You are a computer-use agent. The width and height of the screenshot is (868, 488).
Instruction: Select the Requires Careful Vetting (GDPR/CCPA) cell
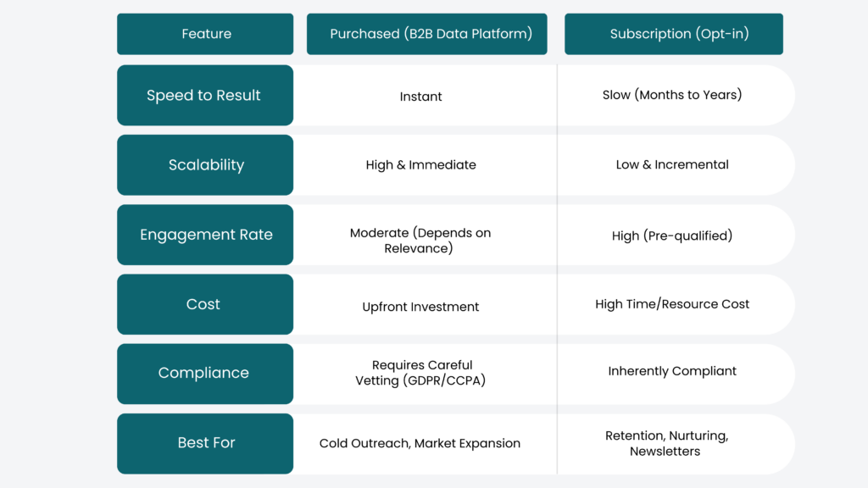click(421, 373)
